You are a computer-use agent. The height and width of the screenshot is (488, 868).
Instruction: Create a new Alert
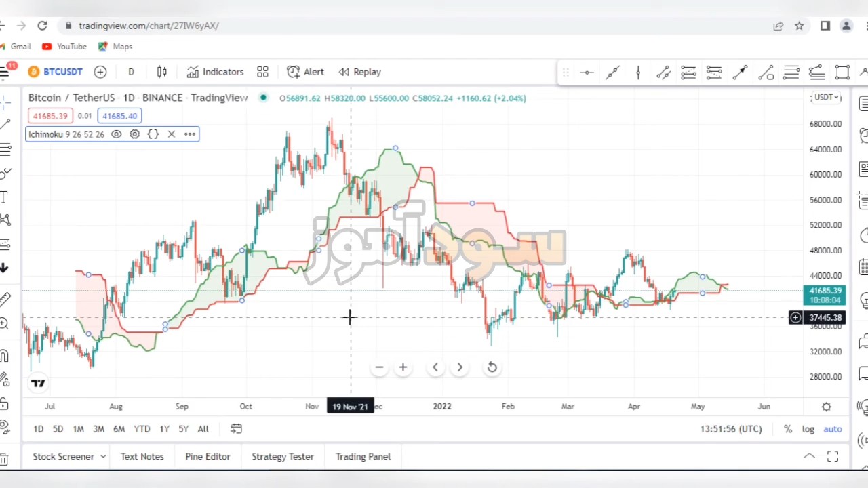click(306, 72)
